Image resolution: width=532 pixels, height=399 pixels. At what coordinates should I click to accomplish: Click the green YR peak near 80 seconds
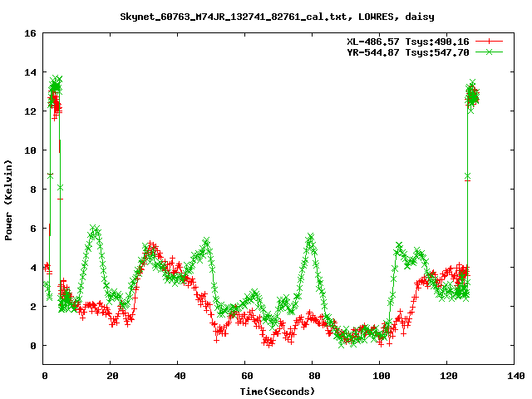tap(310, 236)
